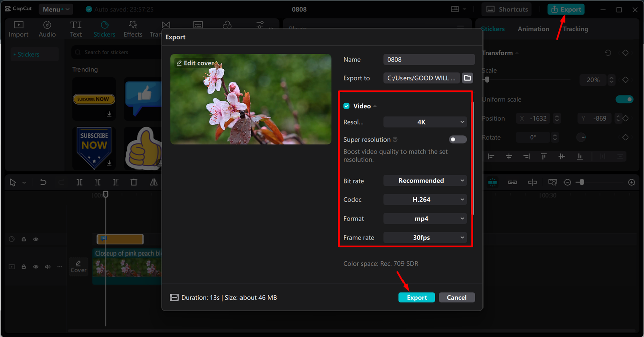Uncheck the Video checkbox
The height and width of the screenshot is (337, 644).
coord(346,106)
